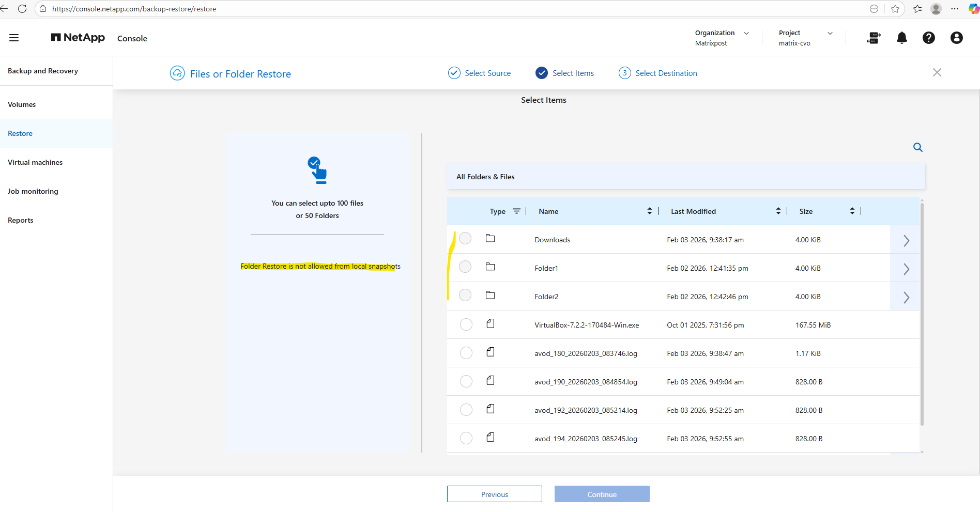980x512 pixels.
Task: Click the notifications bell icon
Action: (901, 38)
